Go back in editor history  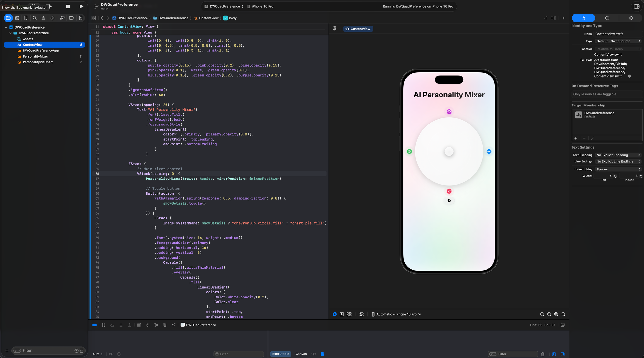(102, 18)
